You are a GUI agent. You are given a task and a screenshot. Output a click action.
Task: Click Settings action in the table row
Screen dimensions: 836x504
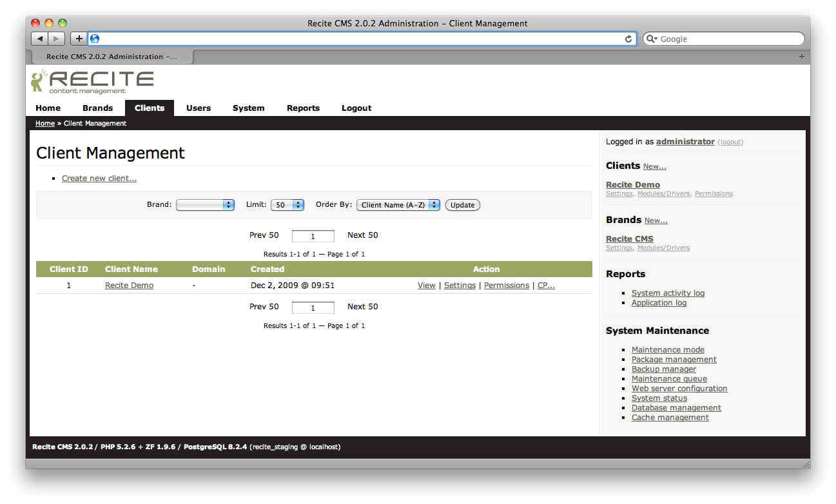pos(460,286)
